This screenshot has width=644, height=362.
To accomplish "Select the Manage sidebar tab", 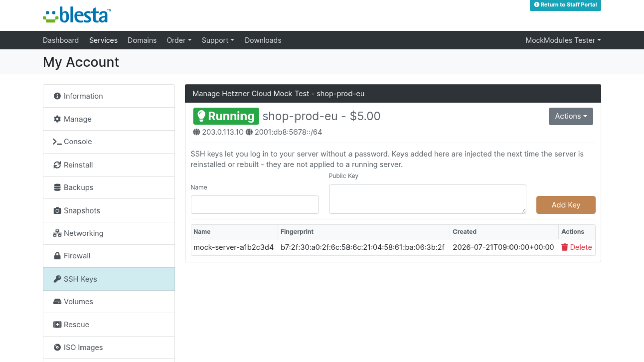I will pos(109,119).
